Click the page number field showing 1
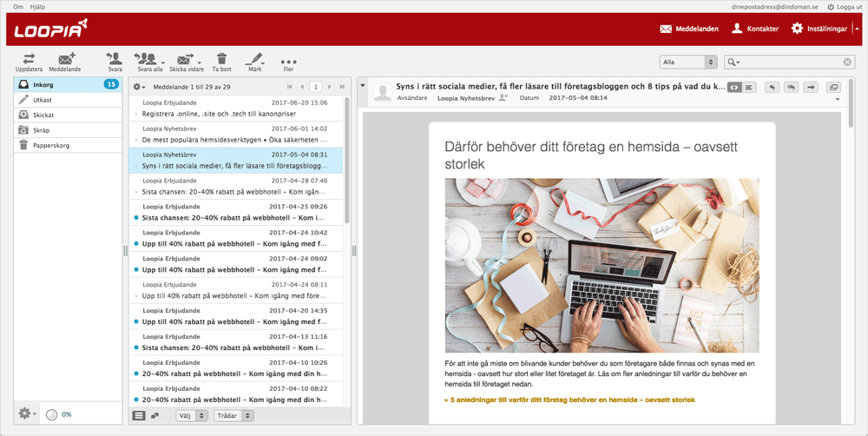Viewport: 868px width, 436px height. 316,87
